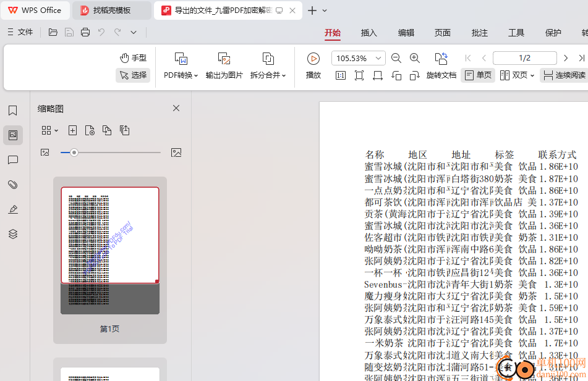Expand the 双页 dropdown arrow

[x=532, y=76]
